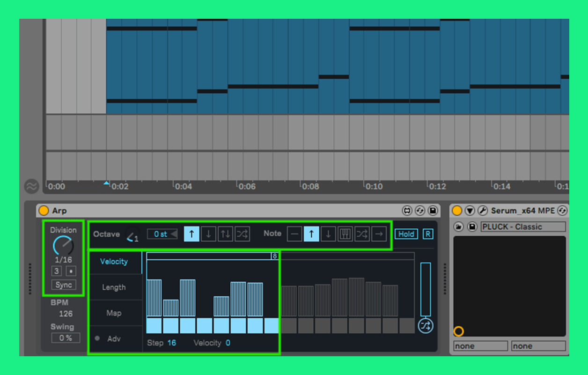The width and height of the screenshot is (588, 375).
Task: Click the Arp device save preset icon
Action: tap(433, 211)
